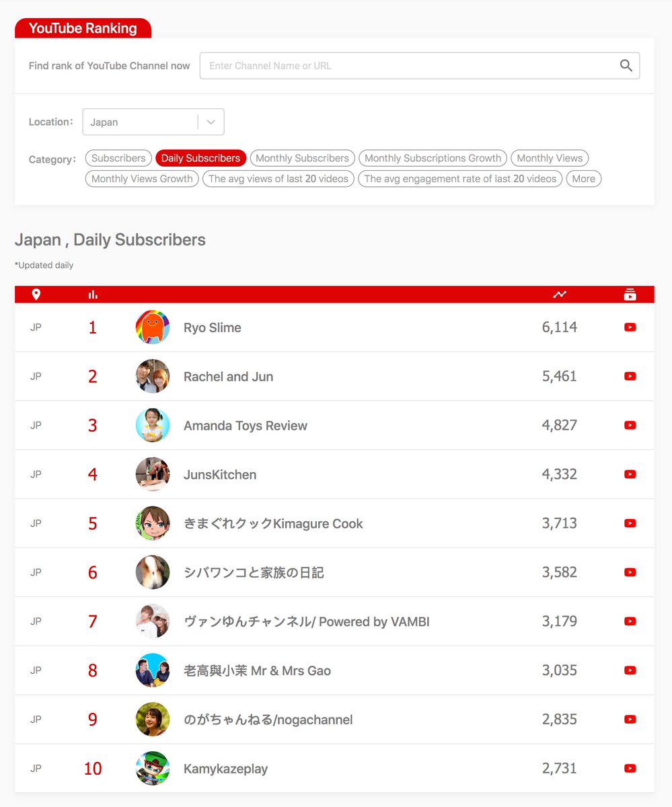
Task: Open シバワンコと家族の日記 channel link
Action: coord(254,573)
